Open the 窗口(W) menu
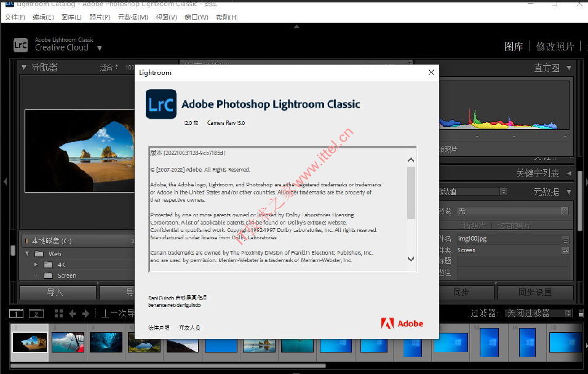This screenshot has width=588, height=374. [196, 17]
